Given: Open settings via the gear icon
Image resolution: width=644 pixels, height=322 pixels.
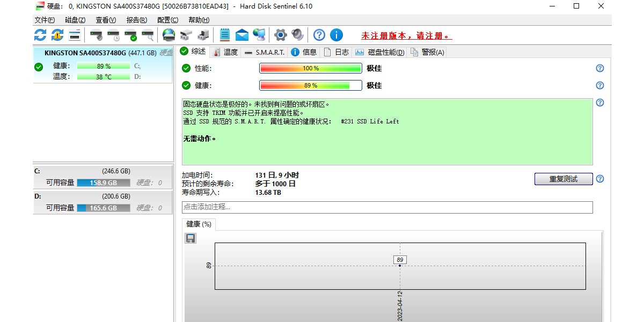Looking at the screenshot, I should [x=281, y=35].
